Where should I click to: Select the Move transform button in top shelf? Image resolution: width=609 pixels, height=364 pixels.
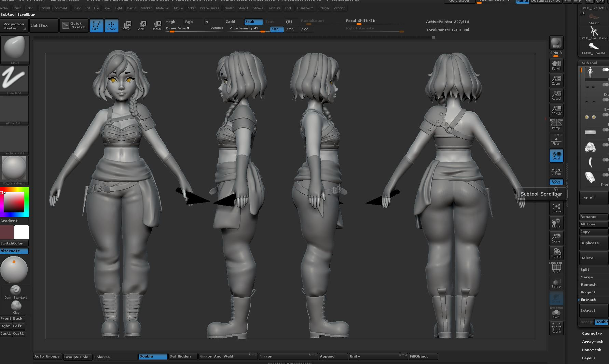click(126, 26)
